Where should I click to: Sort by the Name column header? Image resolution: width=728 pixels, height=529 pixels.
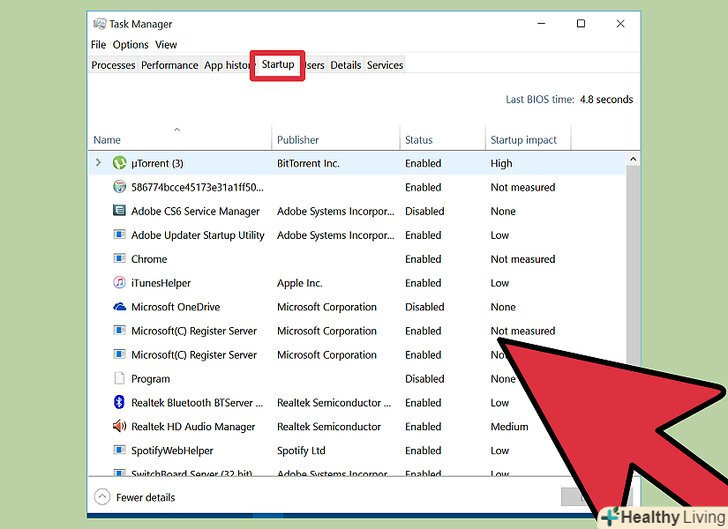[107, 140]
